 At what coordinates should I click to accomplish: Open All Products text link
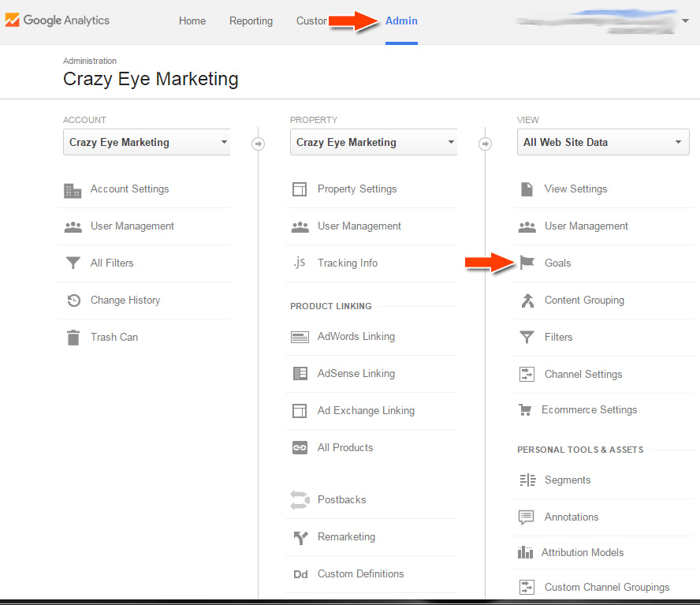pyautogui.click(x=345, y=447)
